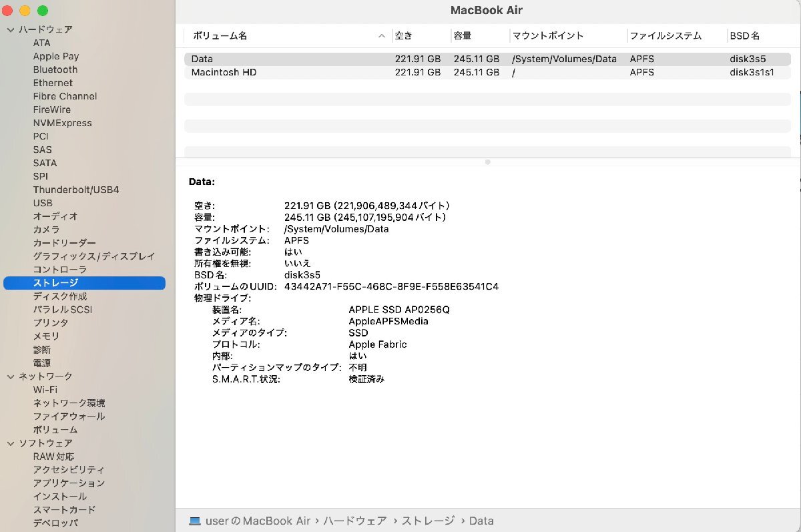Image resolution: width=801 pixels, height=532 pixels.
Task: Select コントローラ in the sidebar
Action: [60, 270]
